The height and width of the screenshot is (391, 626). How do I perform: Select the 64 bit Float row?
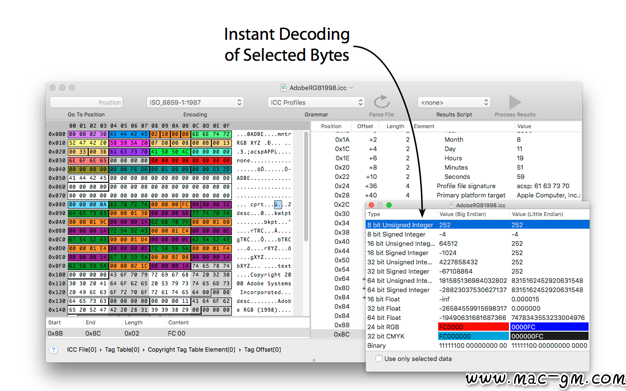477,318
